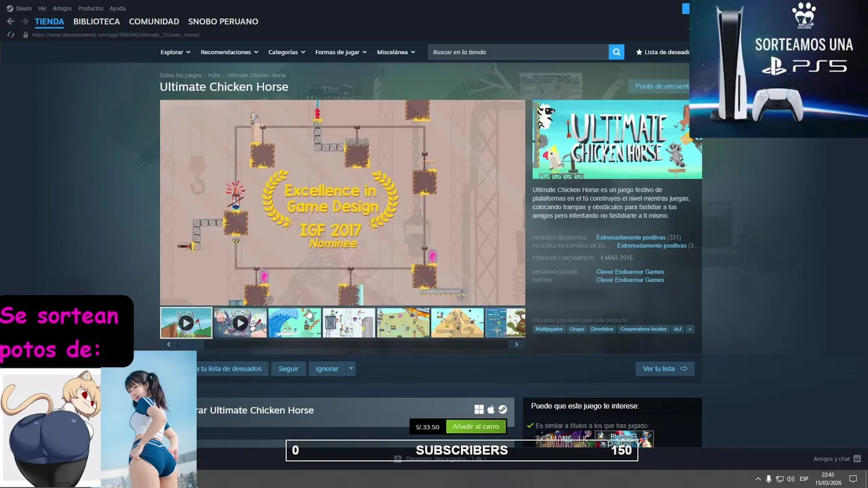Switch to the BIBLIOTECA tab
This screenshot has height=488, width=868.
[96, 22]
